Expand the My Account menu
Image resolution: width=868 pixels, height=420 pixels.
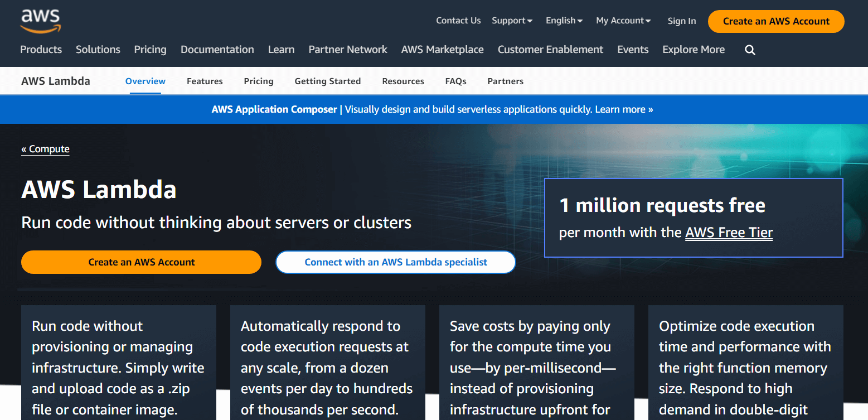622,20
